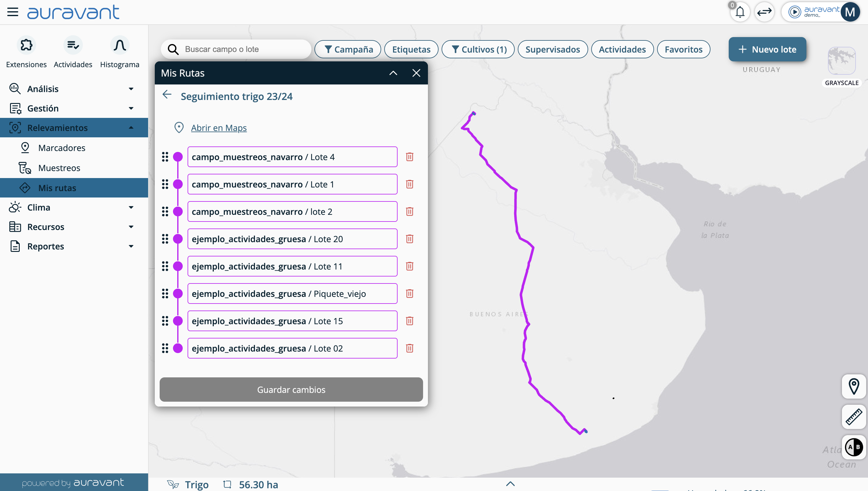Click the Abrir en Maps link
The width and height of the screenshot is (868, 491).
pyautogui.click(x=219, y=128)
